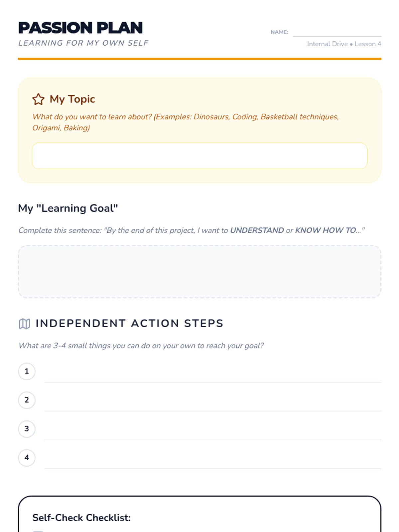Viewport: 399px width, 532px height.
Task: Click the INDEPENDENT ACTION STEPS heading text
Action: 129,324
